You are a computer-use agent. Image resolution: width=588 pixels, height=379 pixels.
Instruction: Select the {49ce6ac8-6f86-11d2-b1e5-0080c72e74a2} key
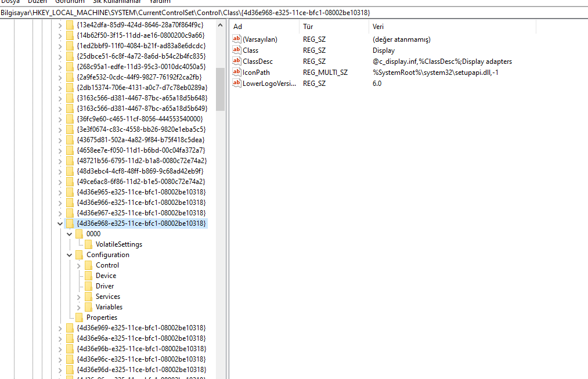coord(141,182)
